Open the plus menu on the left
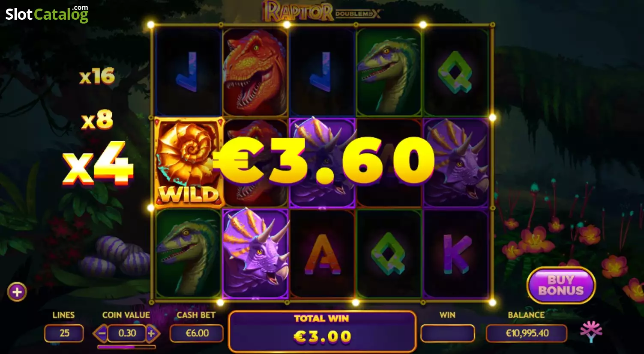 coord(17,292)
